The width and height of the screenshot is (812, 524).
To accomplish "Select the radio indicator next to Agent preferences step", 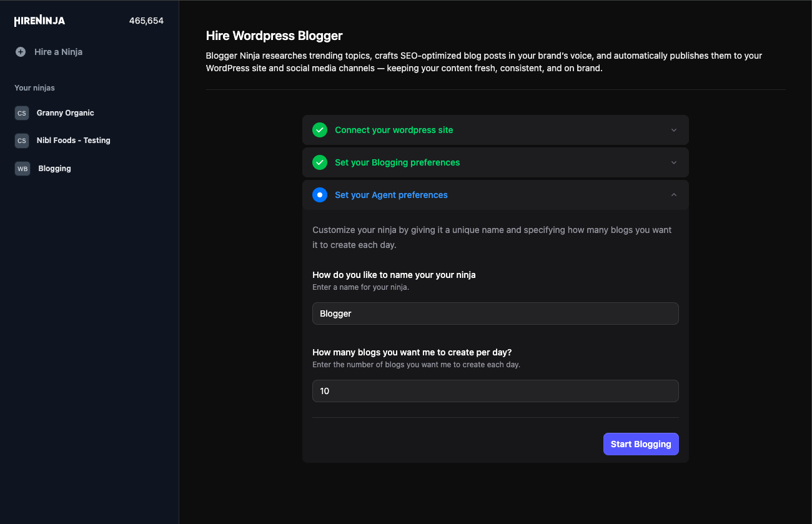I will coord(320,194).
